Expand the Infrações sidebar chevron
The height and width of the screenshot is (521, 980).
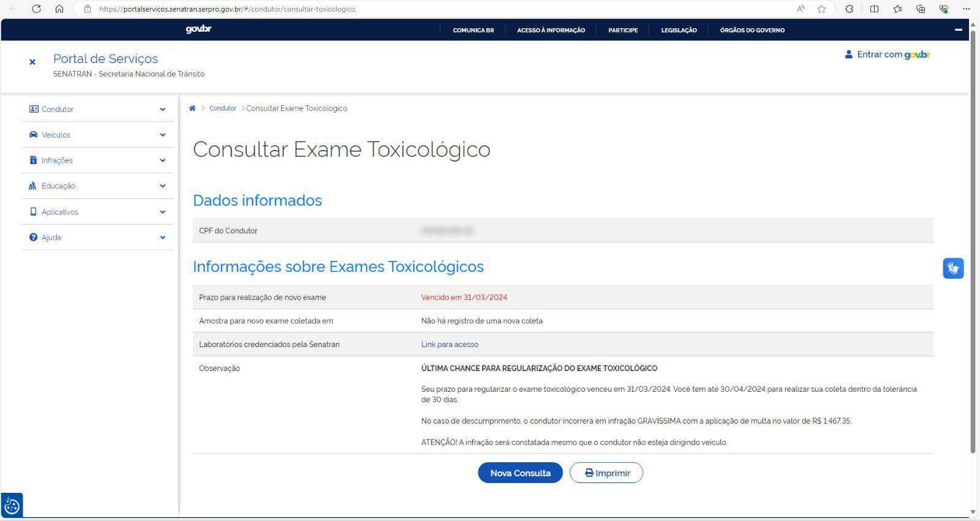[162, 161]
